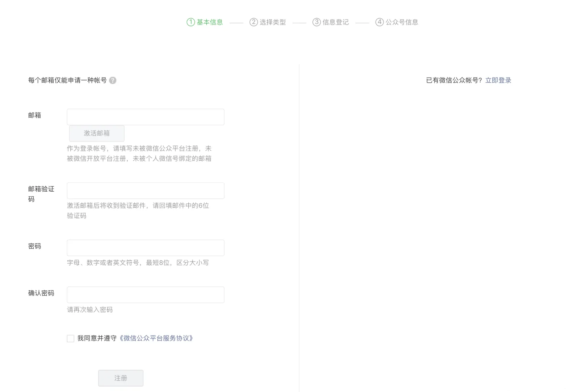The width and height of the screenshot is (573, 392).
Task: Open the 微信公众平台服务协议 link
Action: pyautogui.click(x=157, y=338)
